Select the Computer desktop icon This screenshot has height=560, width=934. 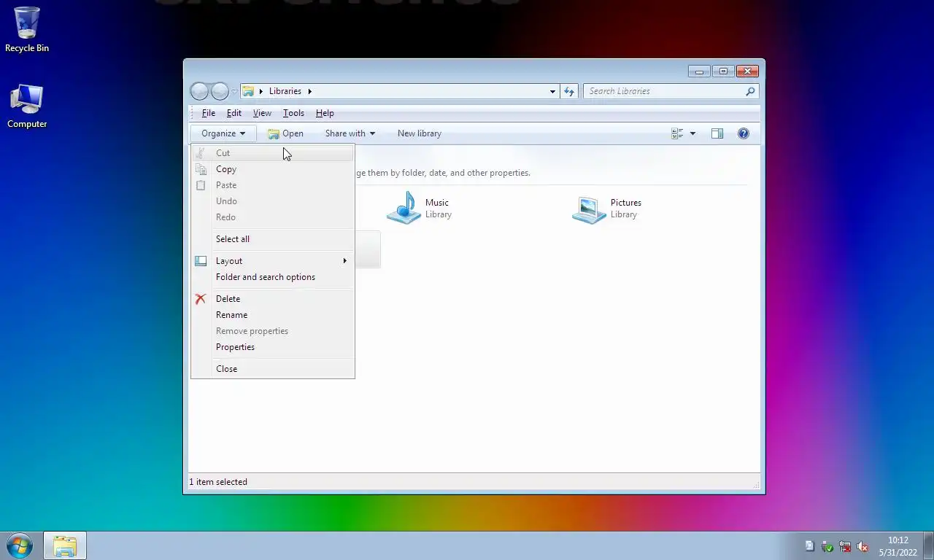27,106
